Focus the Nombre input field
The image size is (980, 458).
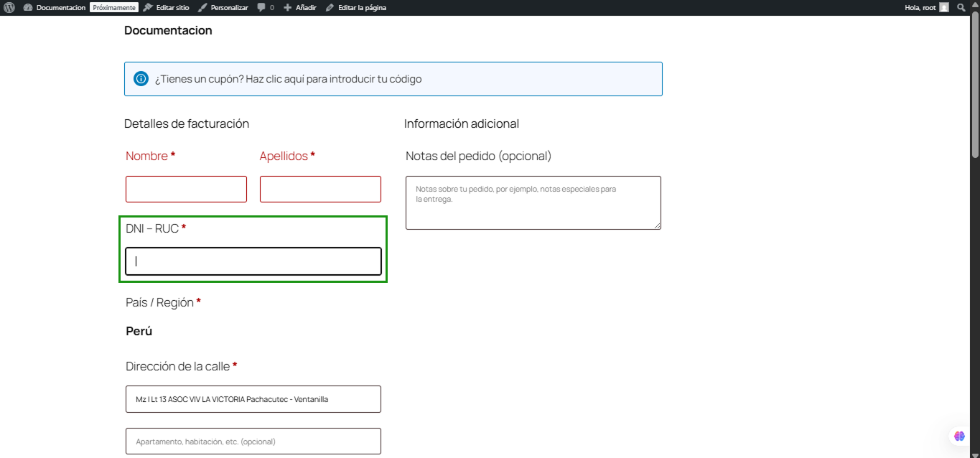click(x=186, y=190)
